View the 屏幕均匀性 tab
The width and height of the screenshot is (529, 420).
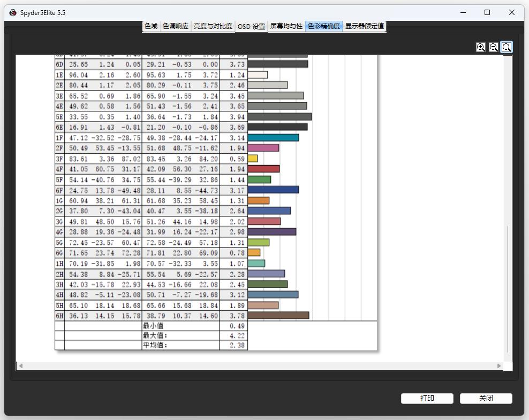pos(286,26)
